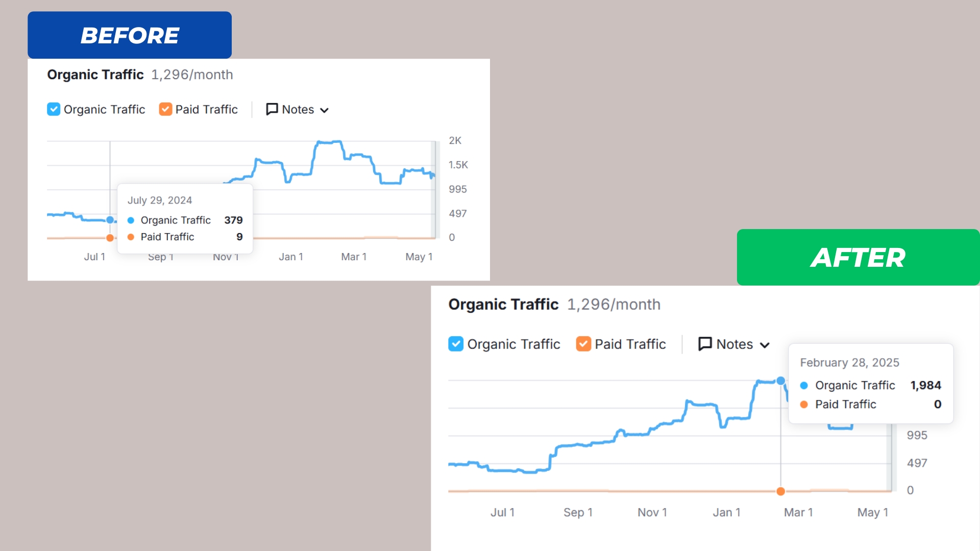Click orange Paid Traffic dot in July tooltip

point(131,237)
